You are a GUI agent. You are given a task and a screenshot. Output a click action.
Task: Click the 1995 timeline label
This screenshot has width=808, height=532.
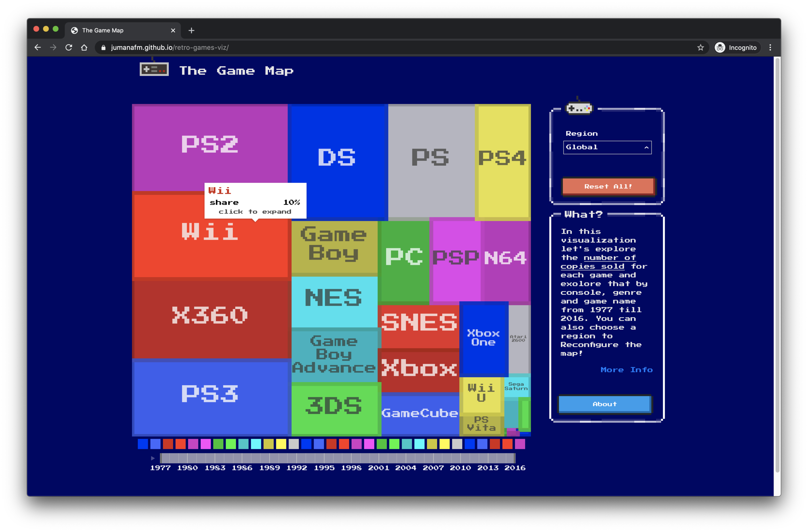(324, 468)
